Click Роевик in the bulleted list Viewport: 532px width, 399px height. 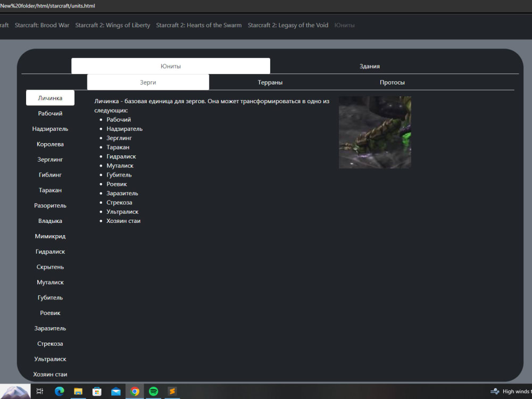pyautogui.click(x=117, y=184)
